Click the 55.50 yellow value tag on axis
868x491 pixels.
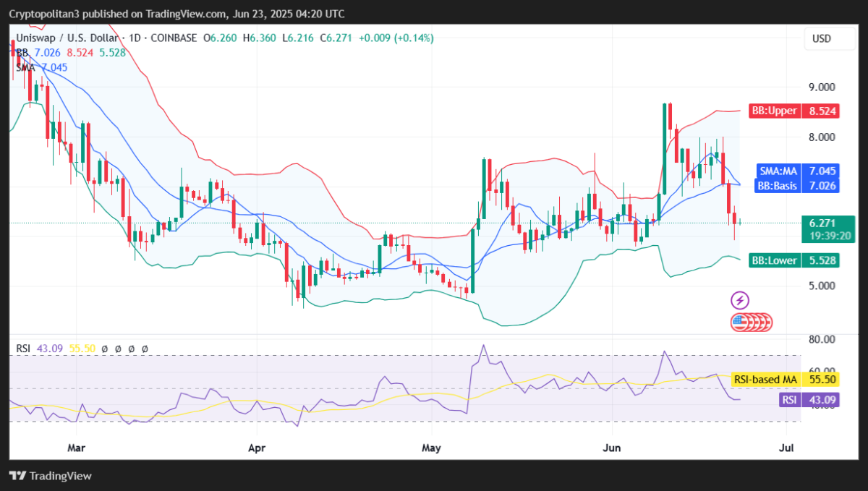(x=820, y=380)
